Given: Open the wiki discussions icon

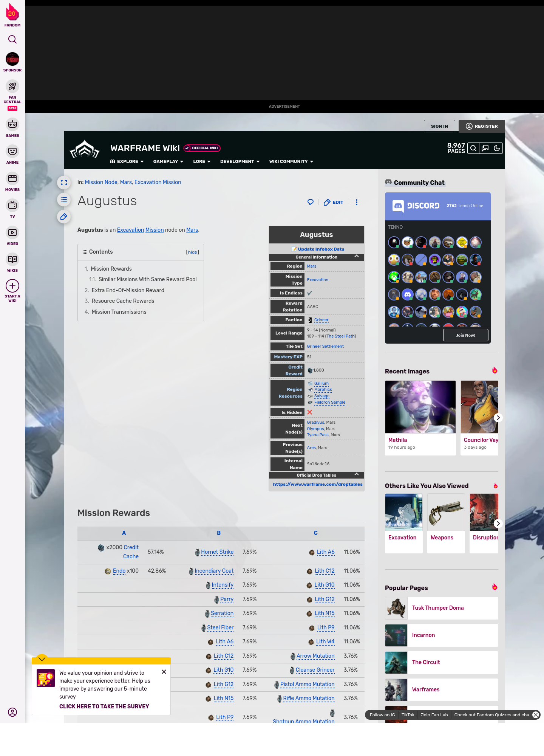Looking at the screenshot, I should tap(485, 148).
